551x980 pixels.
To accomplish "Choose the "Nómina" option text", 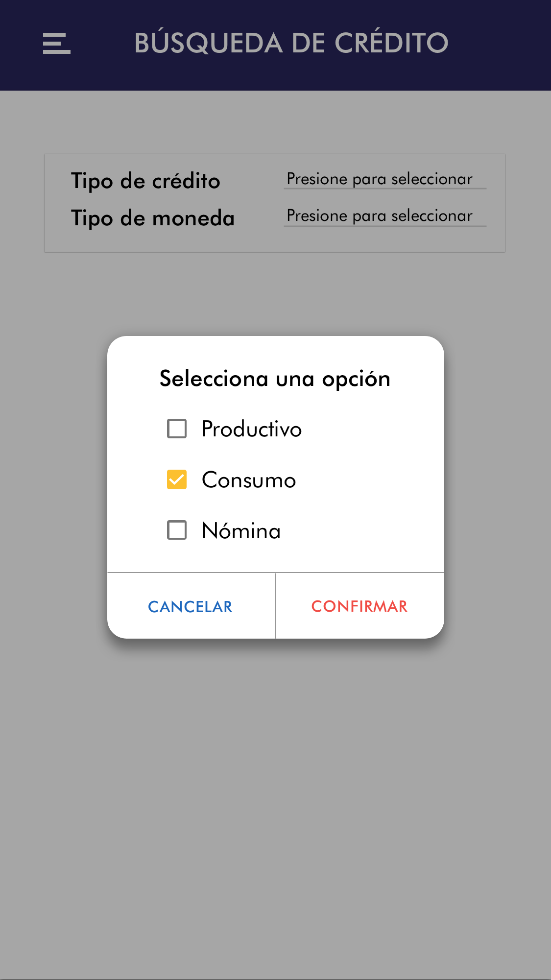I will [x=241, y=531].
